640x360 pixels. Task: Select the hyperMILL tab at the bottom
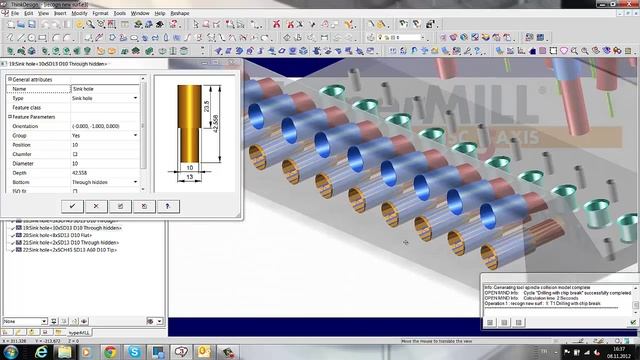coord(78,333)
